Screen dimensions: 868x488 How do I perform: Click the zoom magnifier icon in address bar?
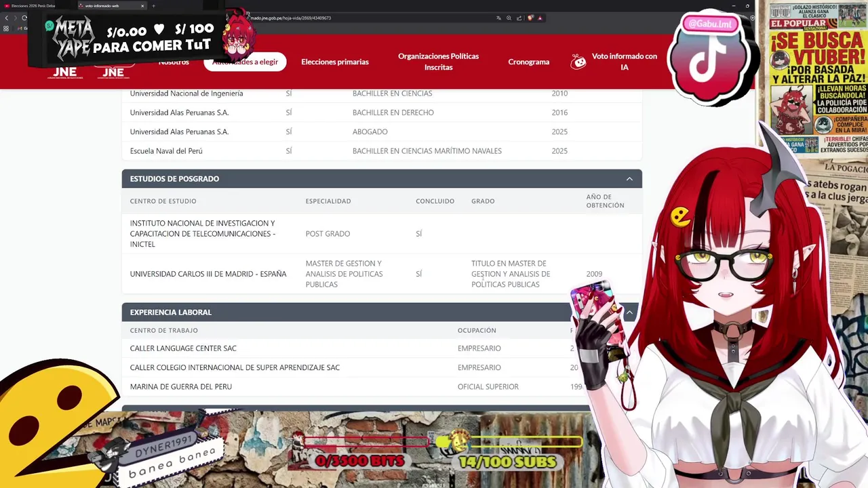coord(509,18)
